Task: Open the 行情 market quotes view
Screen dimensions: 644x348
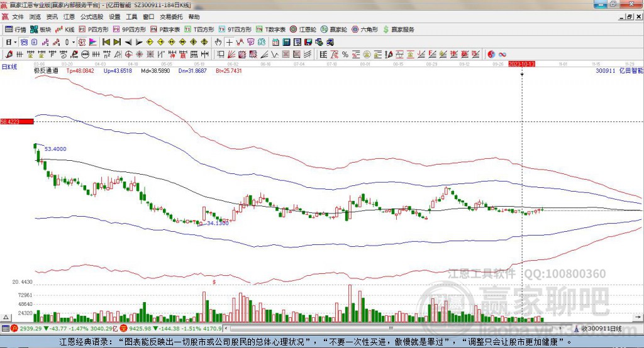Action: click(x=16, y=30)
